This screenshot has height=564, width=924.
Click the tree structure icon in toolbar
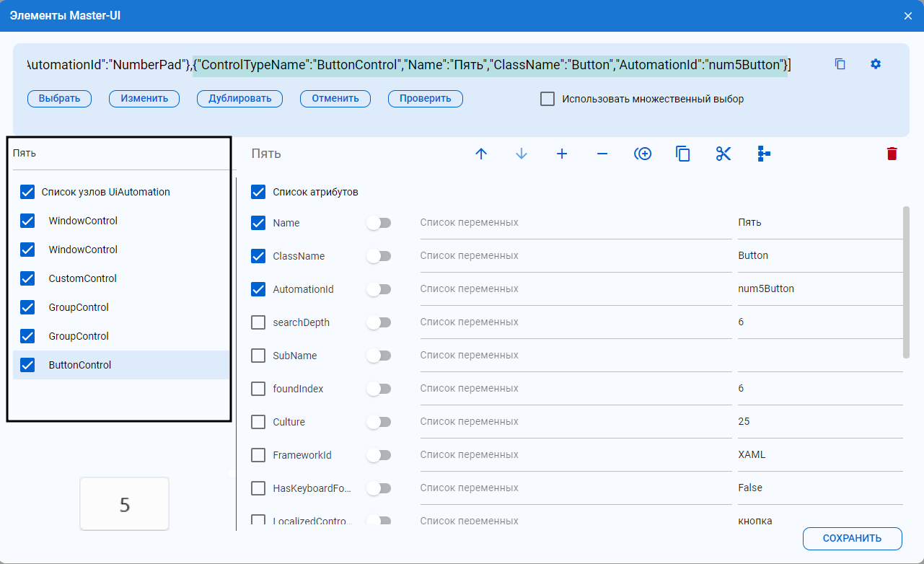point(764,154)
